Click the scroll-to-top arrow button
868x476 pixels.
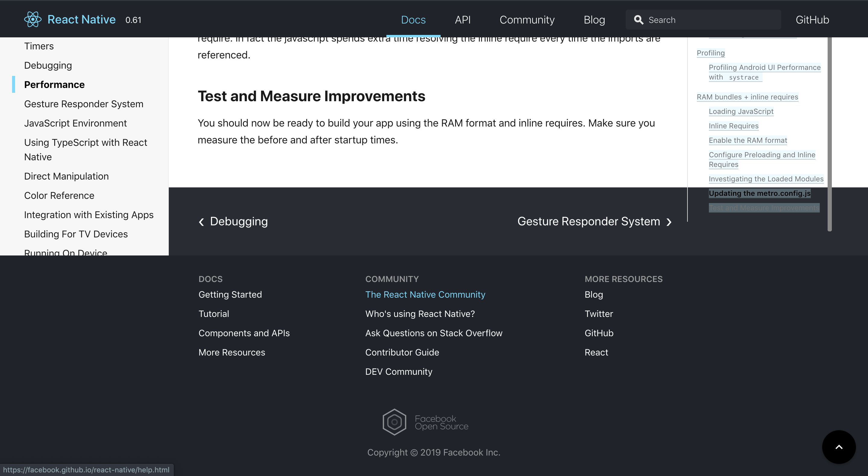[x=838, y=447]
